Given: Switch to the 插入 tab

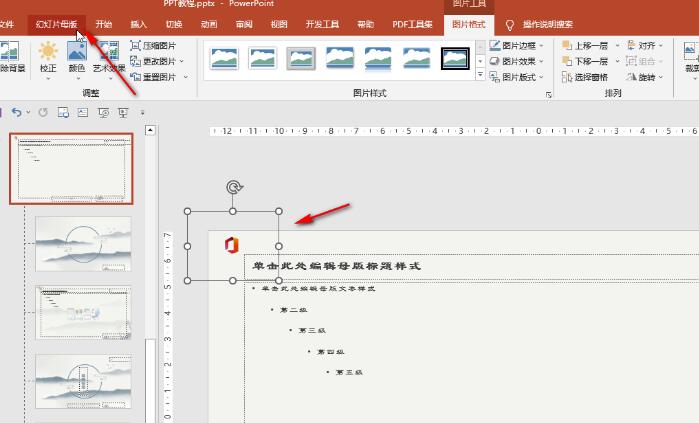Looking at the screenshot, I should coord(138,23).
